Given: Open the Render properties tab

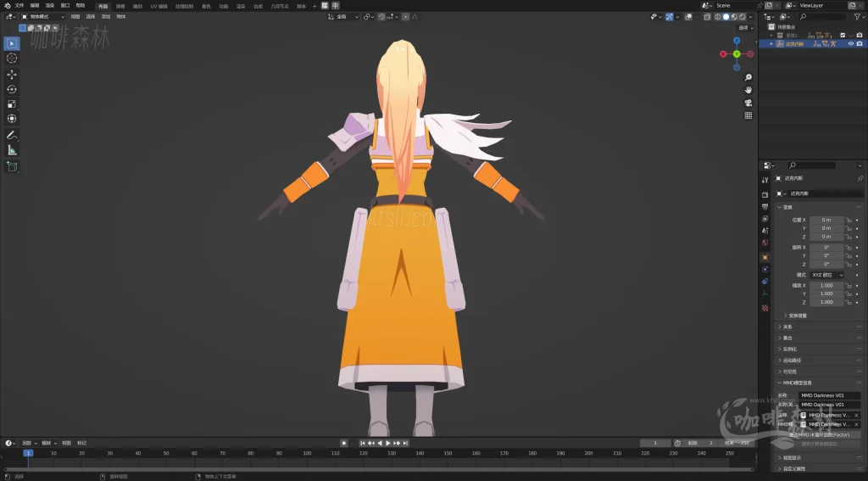Looking at the screenshot, I should [x=765, y=194].
